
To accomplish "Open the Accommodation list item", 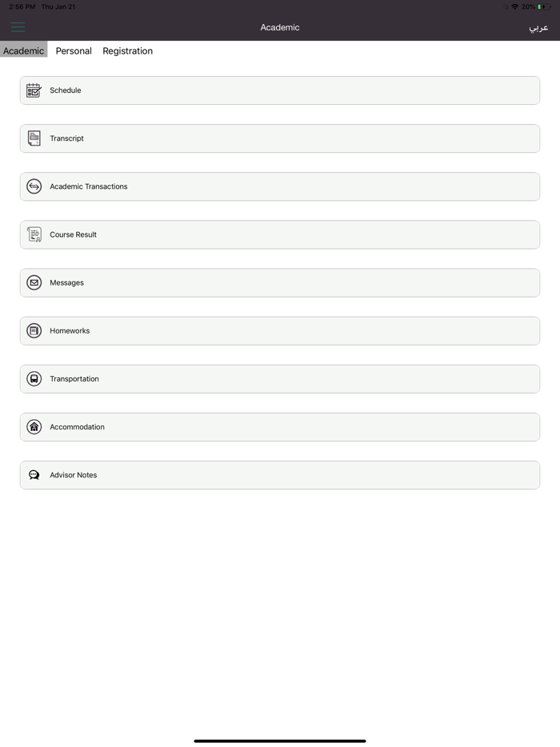I will (280, 427).
